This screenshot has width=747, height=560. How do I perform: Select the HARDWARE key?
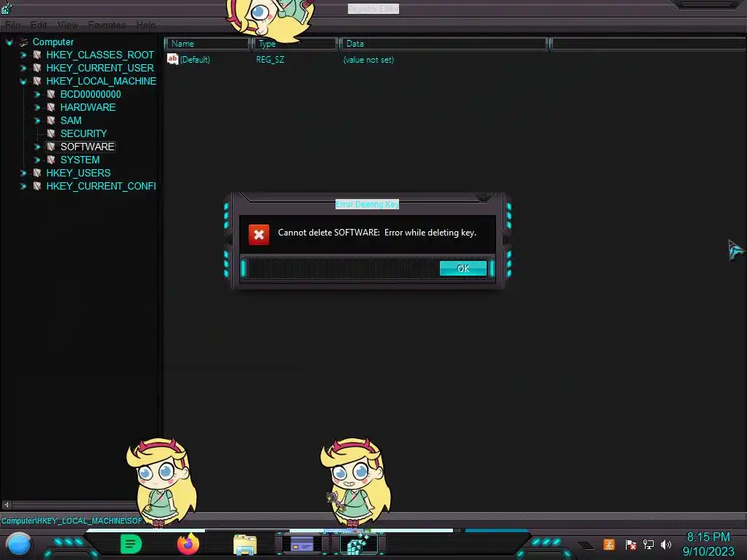click(88, 107)
